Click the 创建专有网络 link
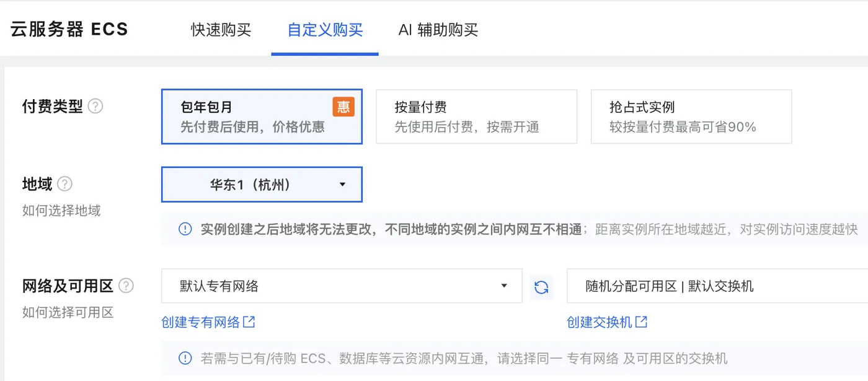Screen dimensions: 868x381 pyautogui.click(x=200, y=322)
